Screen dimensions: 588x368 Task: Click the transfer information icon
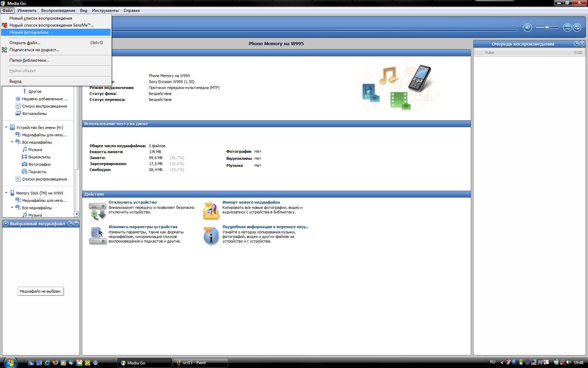pyautogui.click(x=211, y=236)
